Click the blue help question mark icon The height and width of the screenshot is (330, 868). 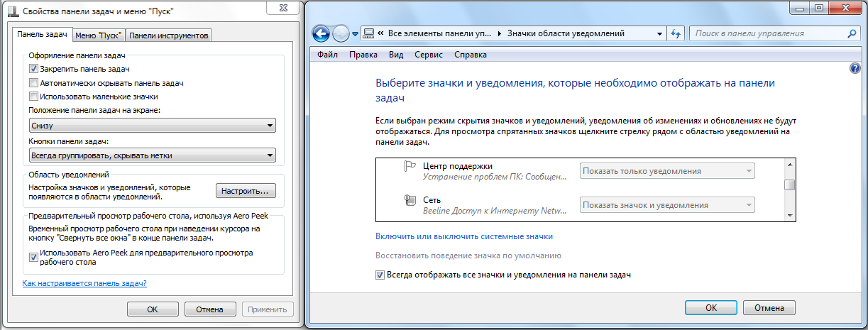[855, 68]
